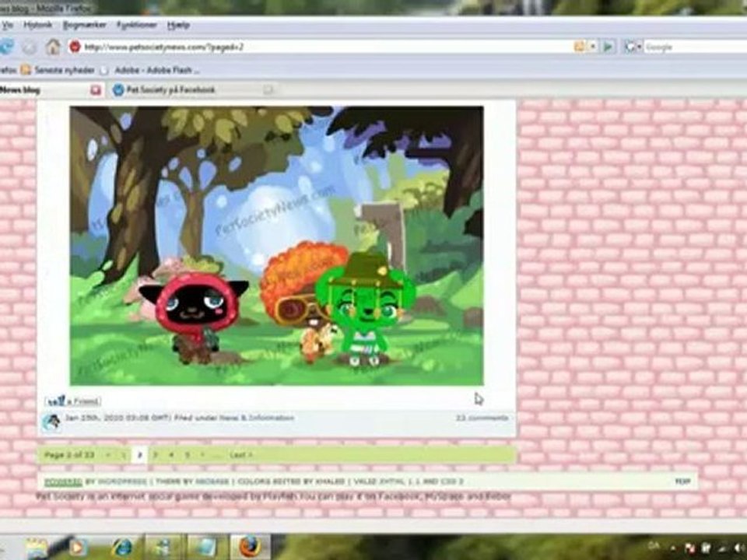Click the Firefox icon in the taskbar
The width and height of the screenshot is (747, 560).
[x=250, y=547]
